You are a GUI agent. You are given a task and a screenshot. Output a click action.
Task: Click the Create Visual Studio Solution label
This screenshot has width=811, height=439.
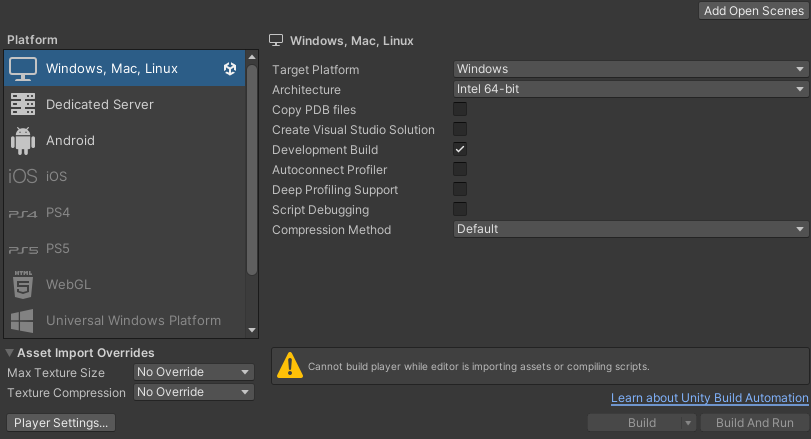[353, 130]
